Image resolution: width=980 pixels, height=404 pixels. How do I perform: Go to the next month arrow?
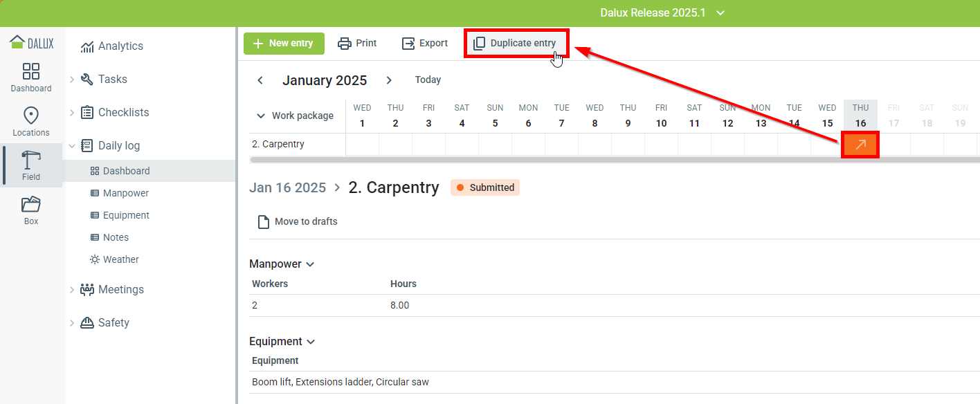[389, 80]
